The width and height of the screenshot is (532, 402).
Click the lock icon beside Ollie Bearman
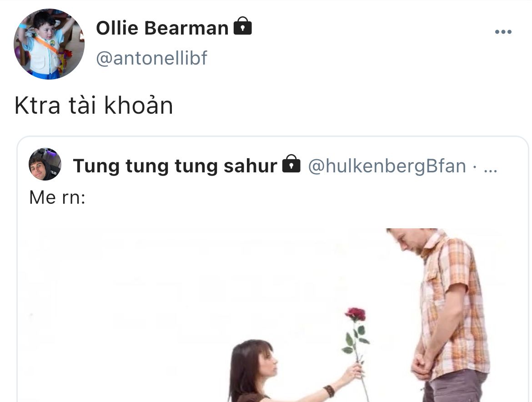coord(243,26)
